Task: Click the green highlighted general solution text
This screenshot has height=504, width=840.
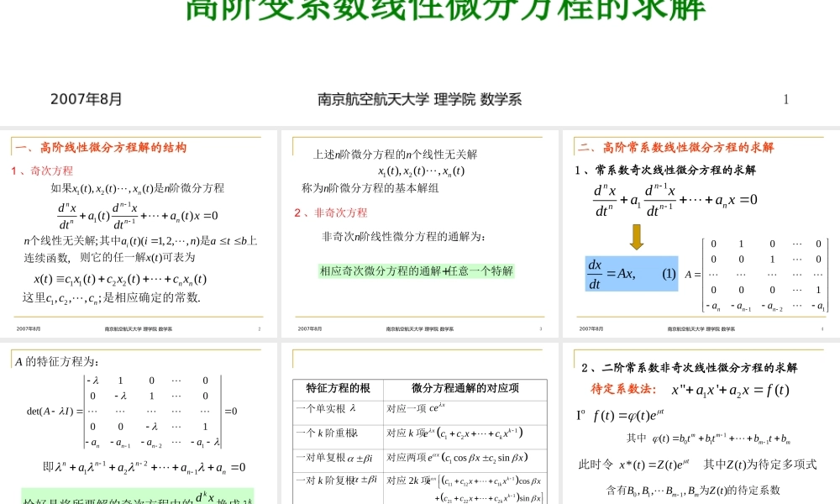Action: [416, 270]
